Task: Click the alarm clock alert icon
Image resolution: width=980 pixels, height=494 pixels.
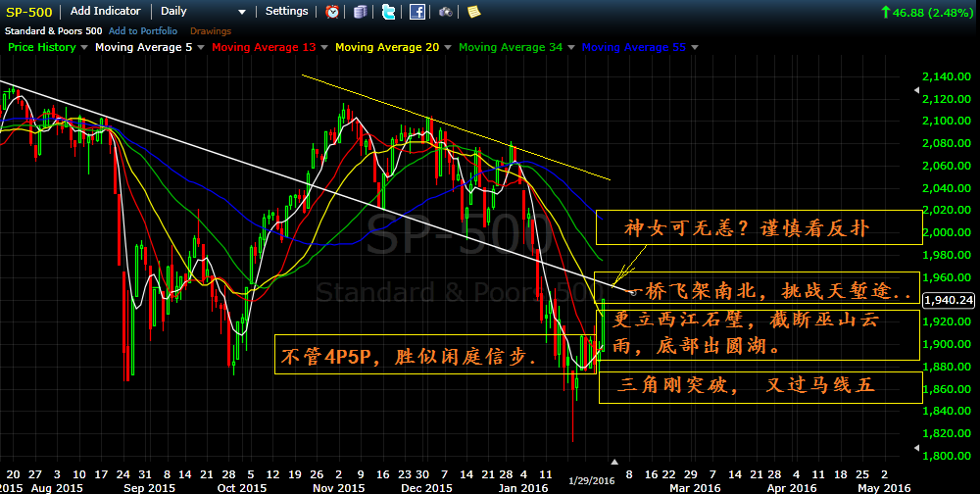Action: point(332,11)
